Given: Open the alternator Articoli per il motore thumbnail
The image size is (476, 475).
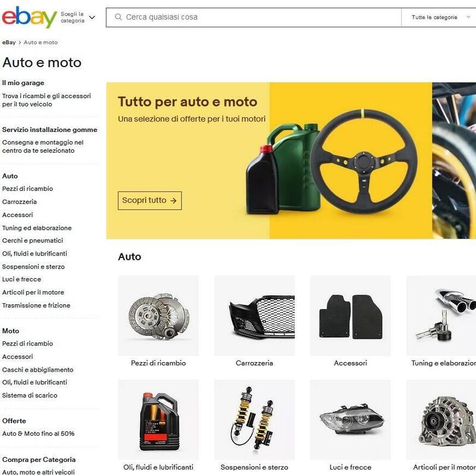Looking at the screenshot, I should click(441, 420).
